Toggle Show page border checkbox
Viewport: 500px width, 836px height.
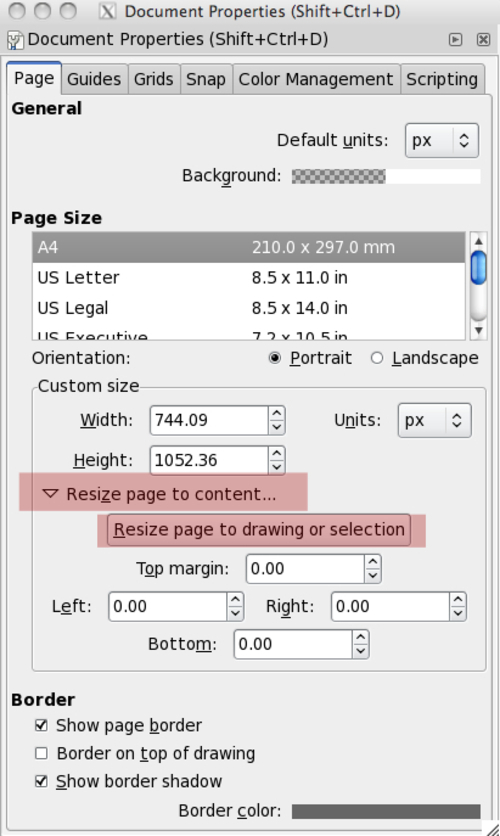41,726
